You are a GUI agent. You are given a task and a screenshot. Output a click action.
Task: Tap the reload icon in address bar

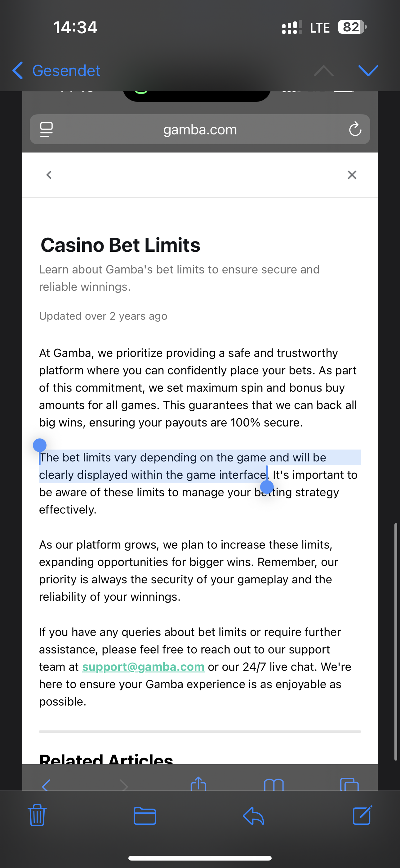tap(355, 129)
